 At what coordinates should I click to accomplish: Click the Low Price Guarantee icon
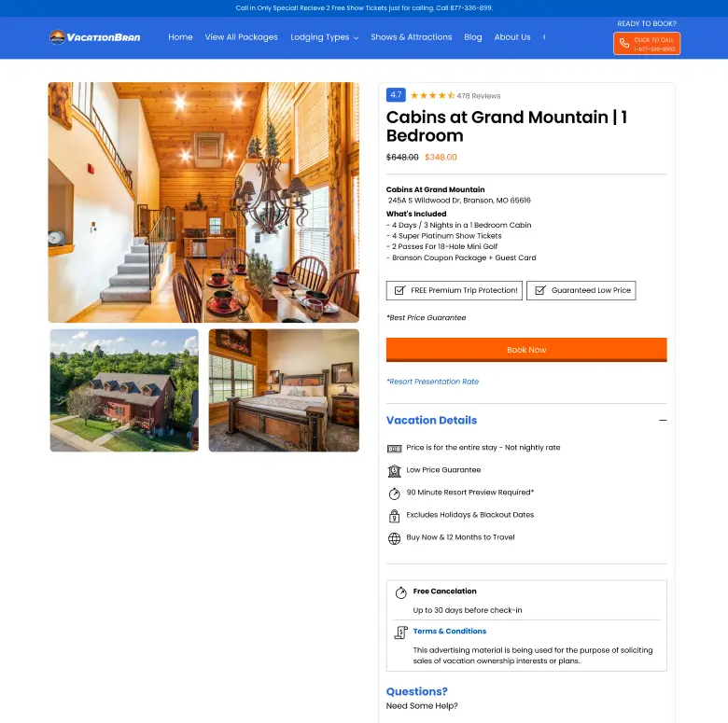(x=394, y=470)
